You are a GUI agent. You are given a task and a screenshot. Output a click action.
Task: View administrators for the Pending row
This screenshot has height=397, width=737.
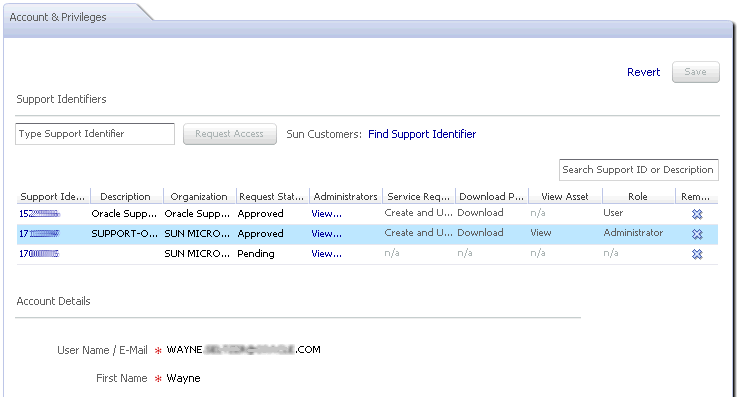326,254
